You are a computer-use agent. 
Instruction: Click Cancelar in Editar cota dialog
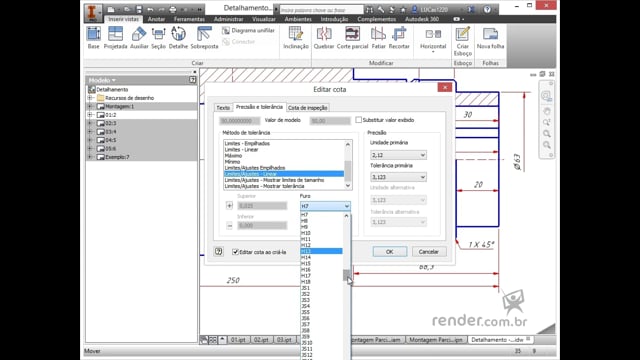pyautogui.click(x=429, y=252)
